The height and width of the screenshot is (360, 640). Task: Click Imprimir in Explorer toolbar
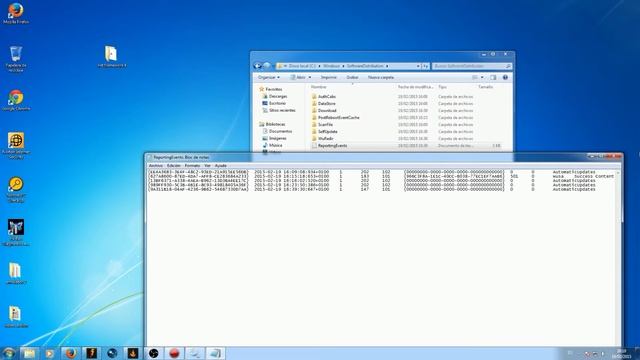pos(329,77)
